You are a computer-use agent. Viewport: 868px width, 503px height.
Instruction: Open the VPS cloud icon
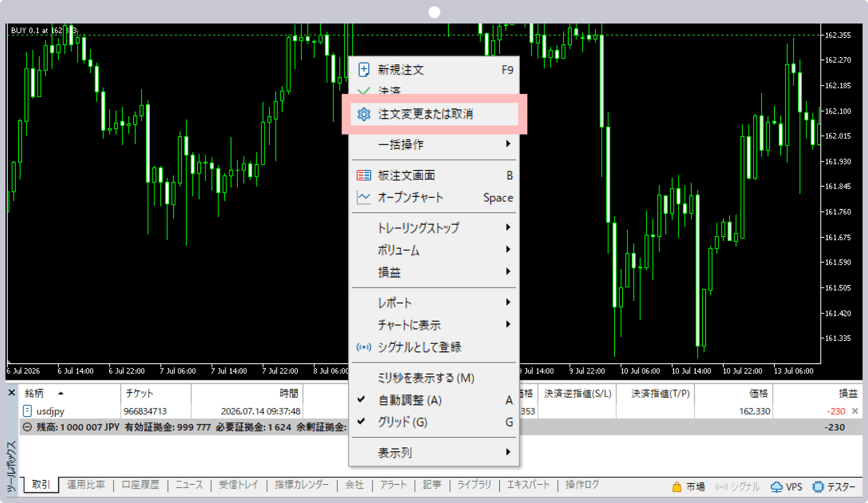776,487
